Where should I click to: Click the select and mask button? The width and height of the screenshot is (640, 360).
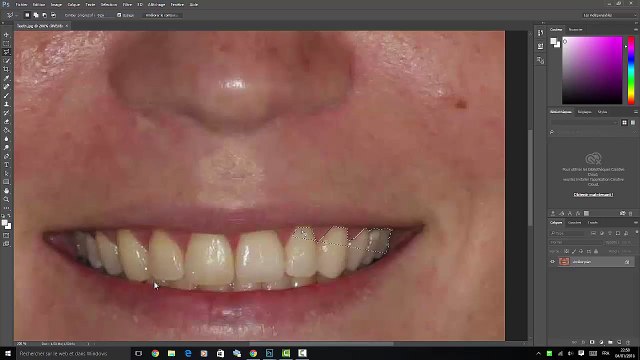coord(162,15)
